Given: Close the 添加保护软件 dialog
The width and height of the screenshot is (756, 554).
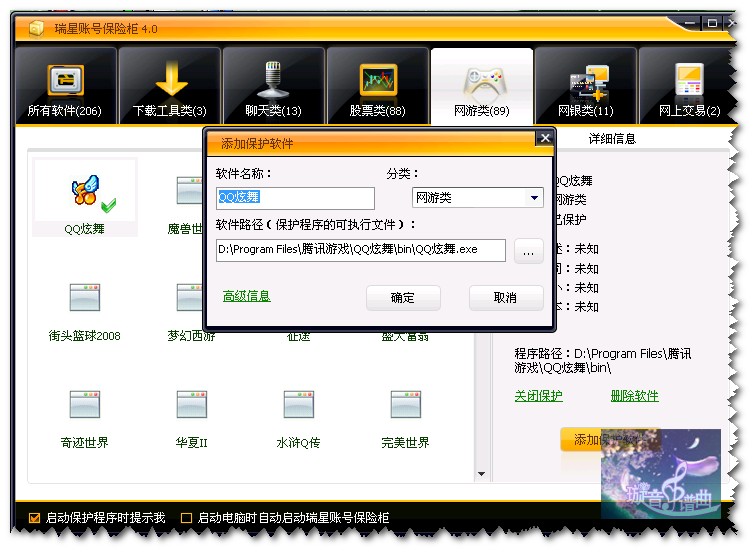Looking at the screenshot, I should 545,138.
